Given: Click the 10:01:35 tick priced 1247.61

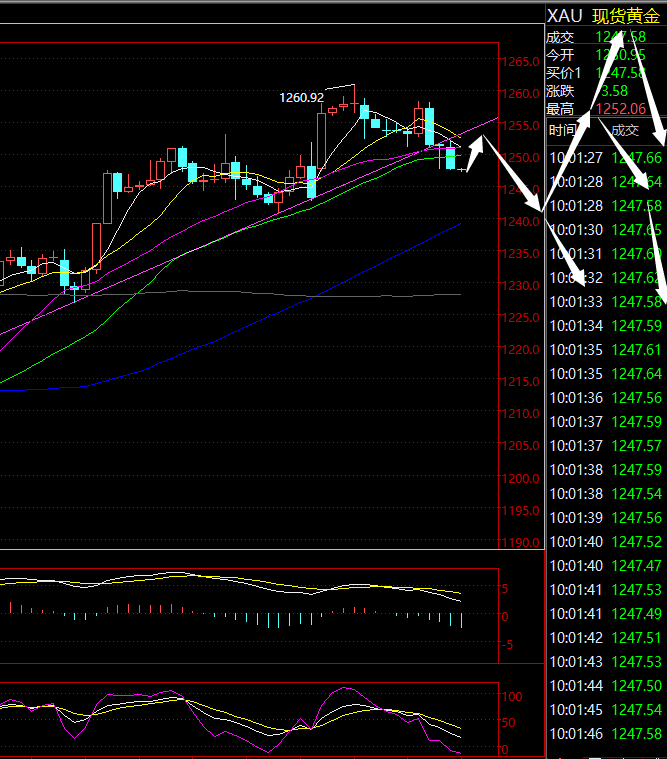Looking at the screenshot, I should 606,350.
